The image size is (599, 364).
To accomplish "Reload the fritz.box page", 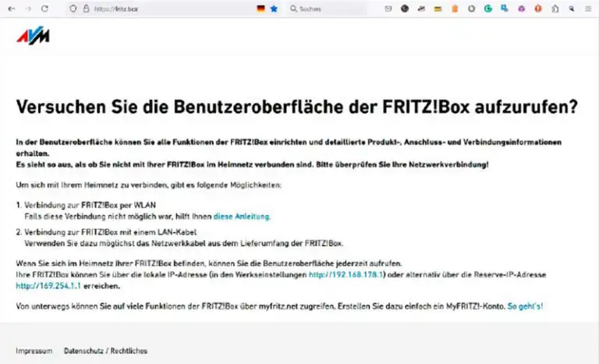I will (x=44, y=9).
